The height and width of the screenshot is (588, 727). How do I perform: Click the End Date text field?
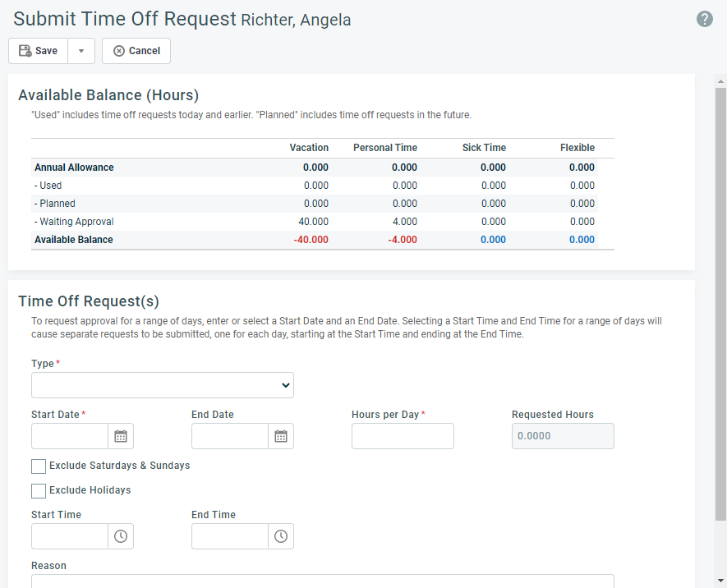(x=230, y=436)
